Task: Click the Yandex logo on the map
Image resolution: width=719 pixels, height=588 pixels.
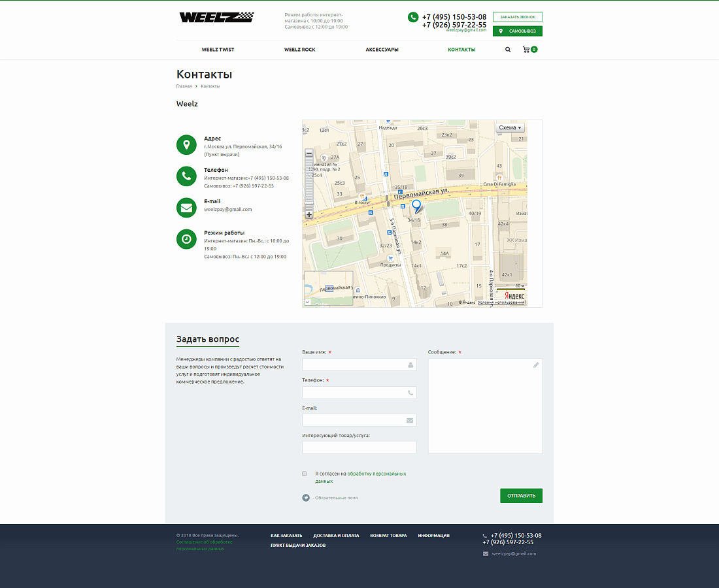Action: pos(514,295)
